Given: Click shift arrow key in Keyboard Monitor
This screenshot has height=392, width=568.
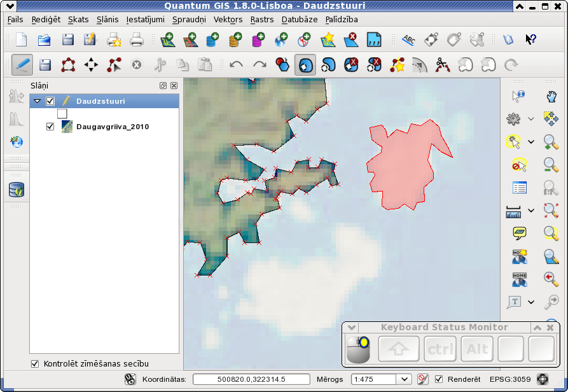Looking at the screenshot, I should tap(398, 349).
